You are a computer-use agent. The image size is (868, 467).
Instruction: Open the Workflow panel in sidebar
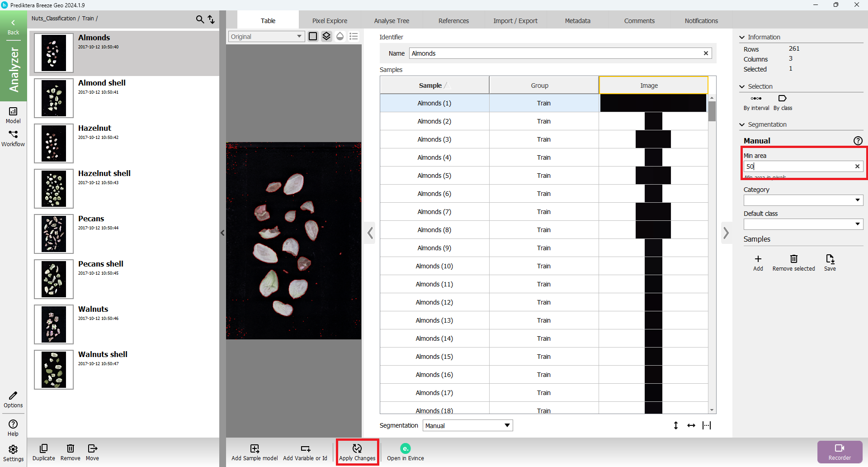pyautogui.click(x=13, y=138)
